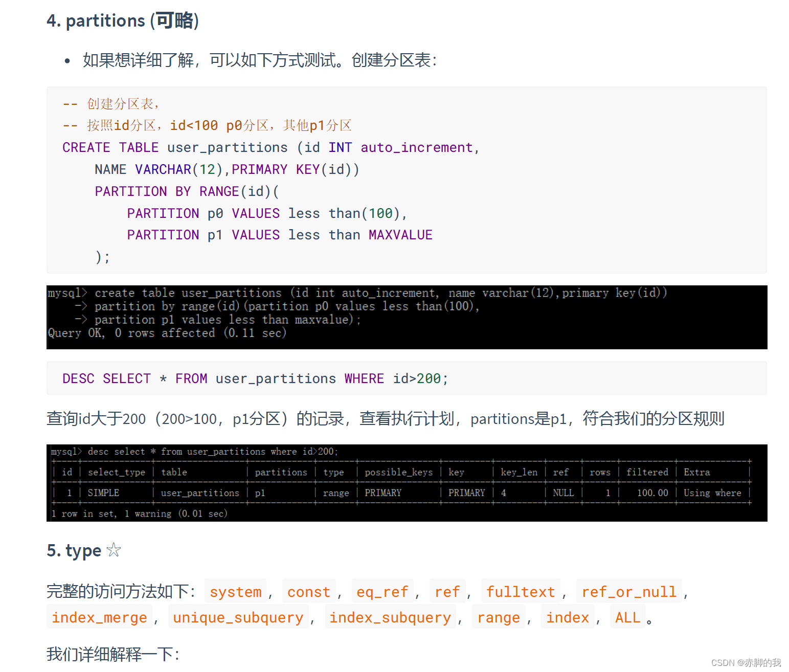The image size is (789, 672).
Task: Click the '4. partitions (可略)' heading
Action: coord(123,20)
